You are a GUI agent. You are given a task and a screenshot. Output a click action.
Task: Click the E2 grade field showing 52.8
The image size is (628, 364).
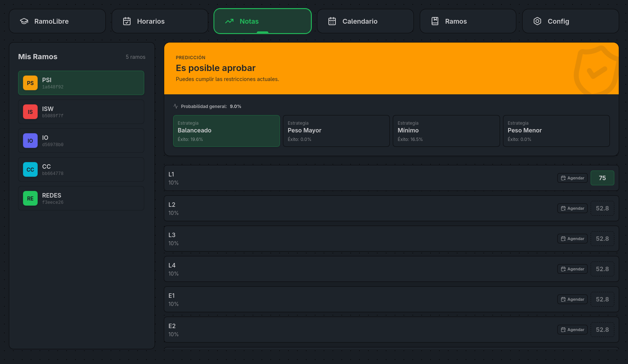(x=602, y=330)
